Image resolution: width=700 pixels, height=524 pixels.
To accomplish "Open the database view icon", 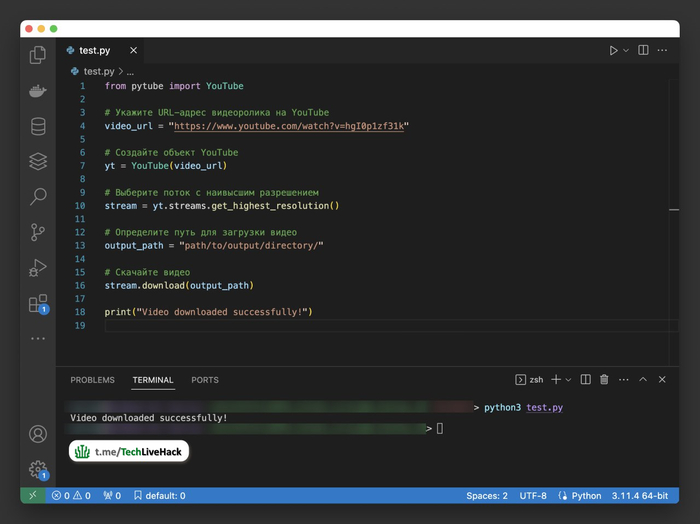I will click(x=38, y=127).
